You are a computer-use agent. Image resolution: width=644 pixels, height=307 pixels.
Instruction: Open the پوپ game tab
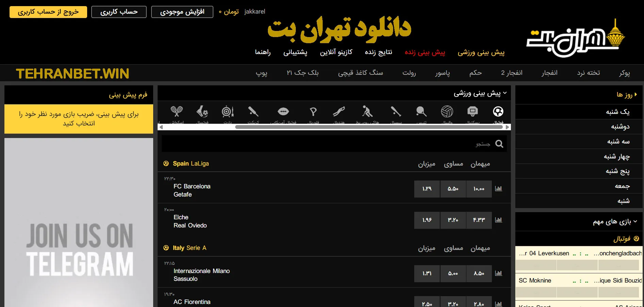(261, 73)
